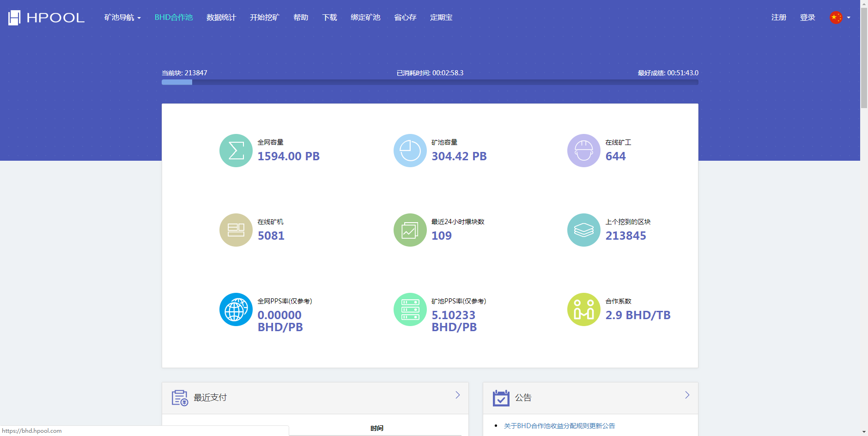Viewport: 868px width, 436px height.
Task: Open the 下载 page
Action: [x=329, y=18]
